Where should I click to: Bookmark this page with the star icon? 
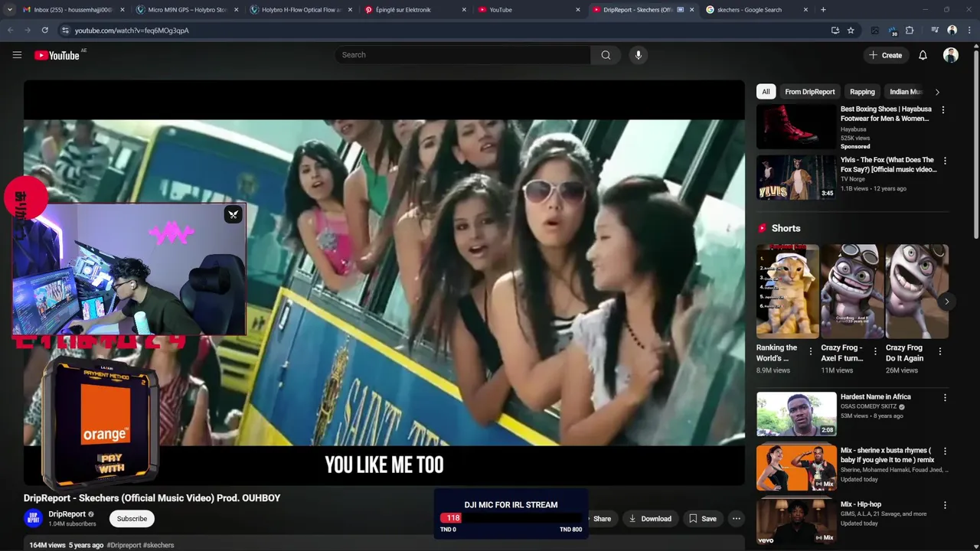tap(851, 31)
